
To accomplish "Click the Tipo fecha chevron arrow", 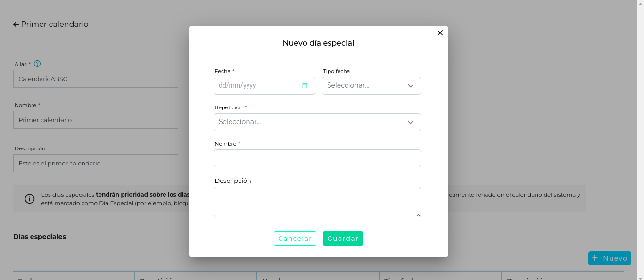I will [x=411, y=86].
